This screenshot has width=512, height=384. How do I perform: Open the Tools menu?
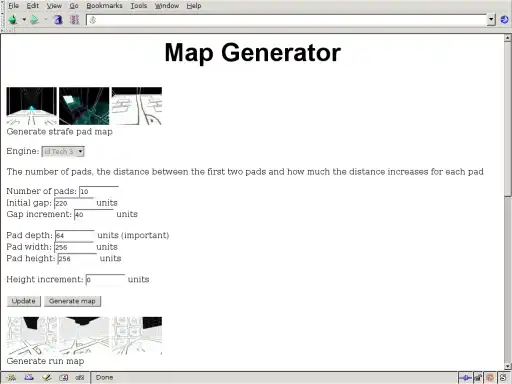(x=138, y=6)
